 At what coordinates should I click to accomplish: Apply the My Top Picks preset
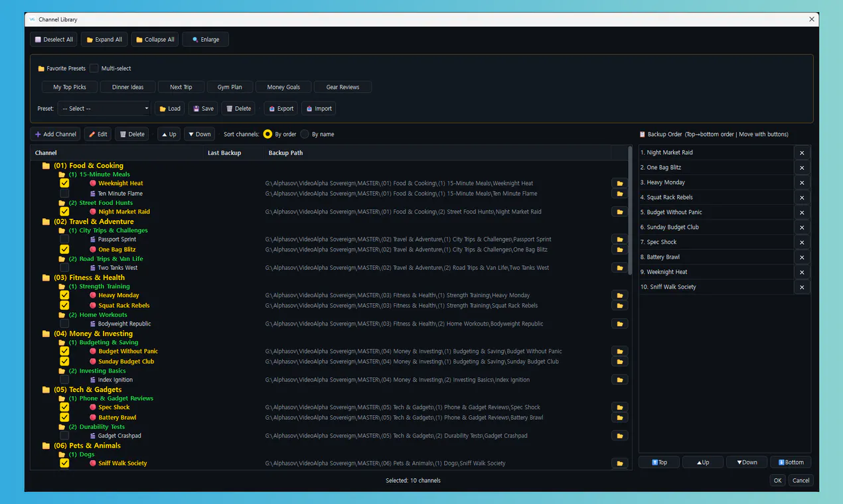point(70,87)
